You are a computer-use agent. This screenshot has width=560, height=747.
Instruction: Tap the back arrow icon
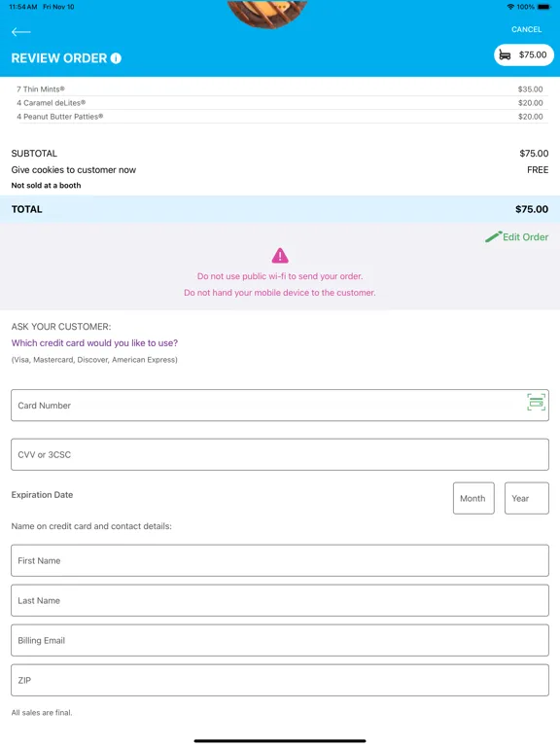(x=21, y=32)
